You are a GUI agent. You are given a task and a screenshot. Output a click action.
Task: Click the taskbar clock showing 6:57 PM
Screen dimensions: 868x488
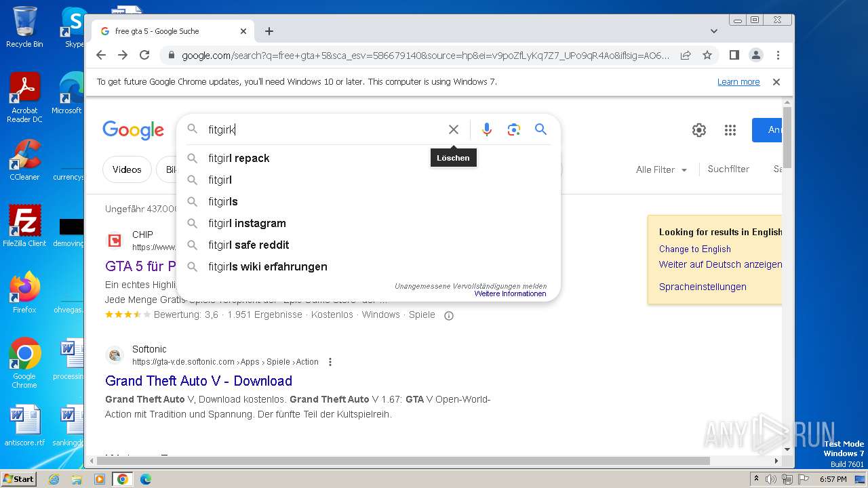tap(833, 479)
